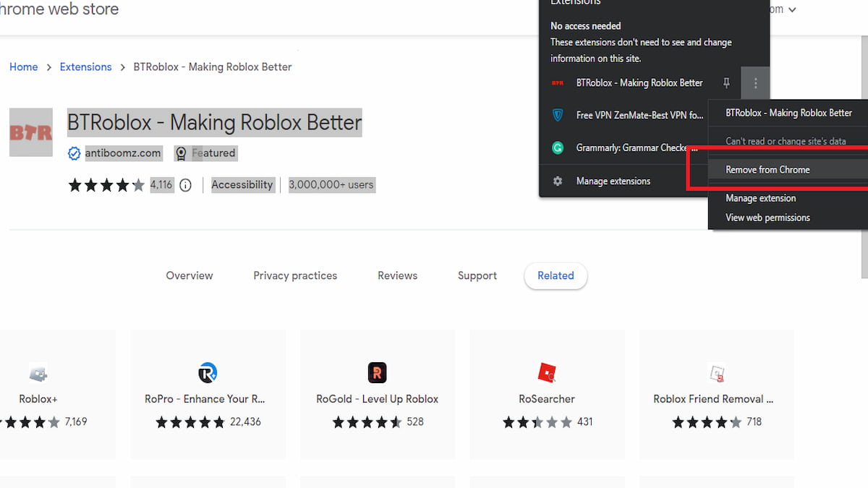Open the account dropdown at top right
Image resolution: width=868 pixels, height=488 pixels.
(x=791, y=9)
